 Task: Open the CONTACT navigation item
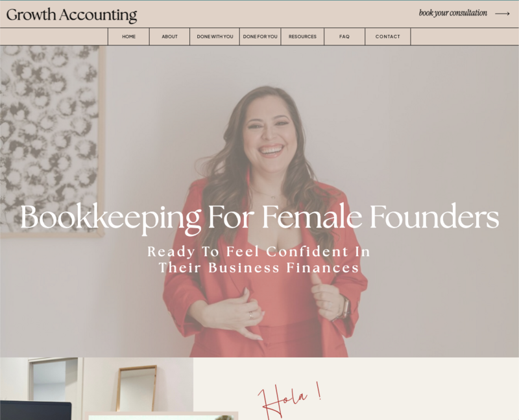(x=387, y=36)
